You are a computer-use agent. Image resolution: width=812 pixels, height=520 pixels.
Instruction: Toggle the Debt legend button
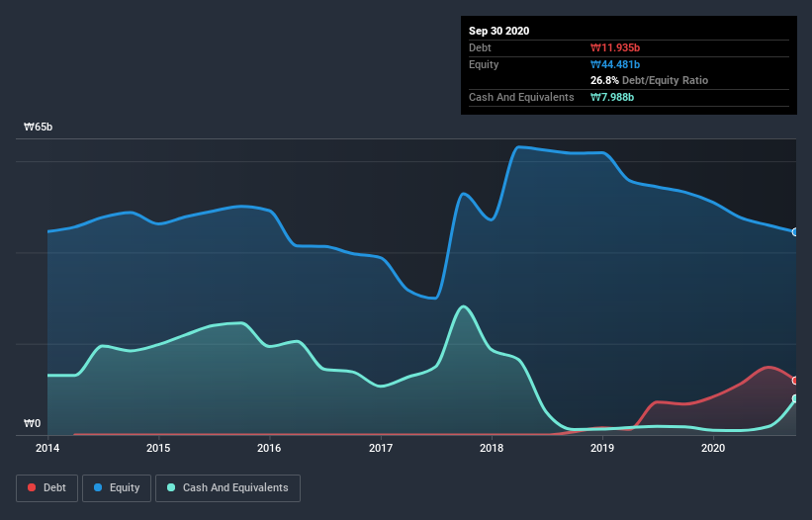coord(46,488)
